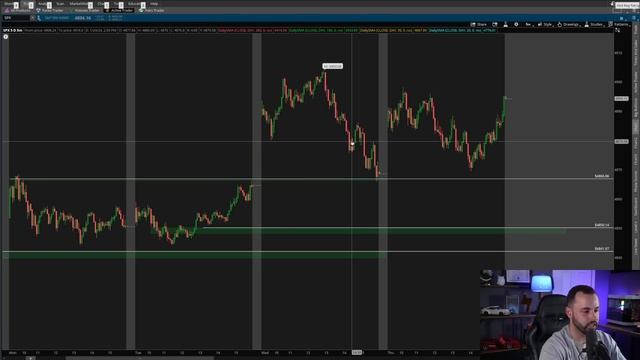Open chart settings gear icon

pyautogui.click(x=516, y=24)
